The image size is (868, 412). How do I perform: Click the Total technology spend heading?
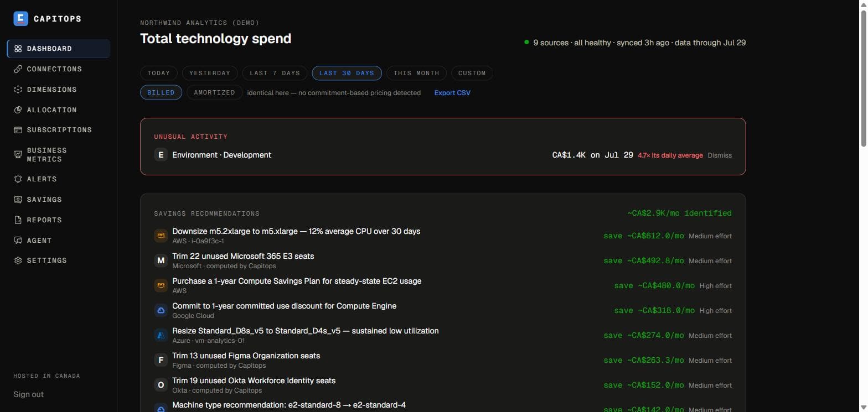pos(215,39)
